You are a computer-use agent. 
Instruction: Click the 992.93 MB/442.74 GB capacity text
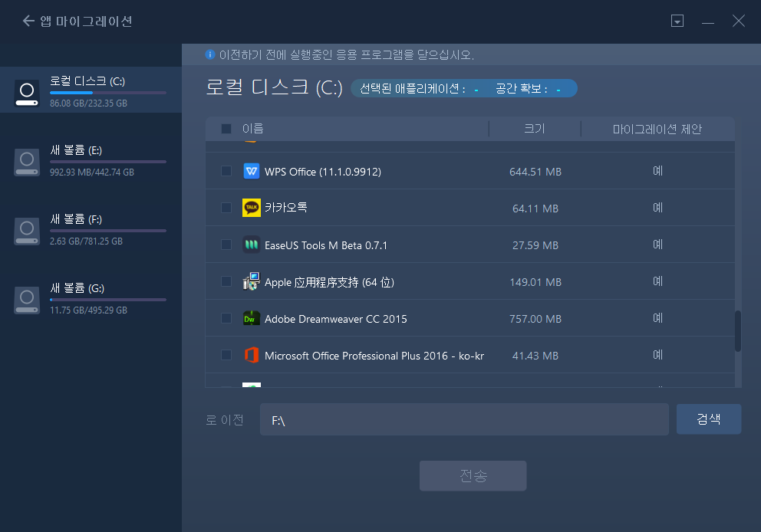point(92,172)
